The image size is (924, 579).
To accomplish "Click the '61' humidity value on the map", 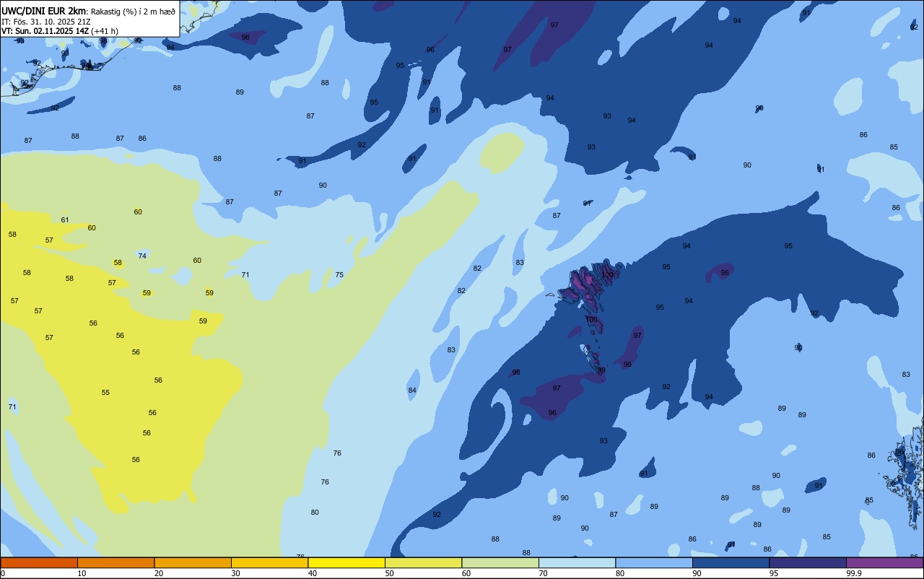I will [65, 219].
